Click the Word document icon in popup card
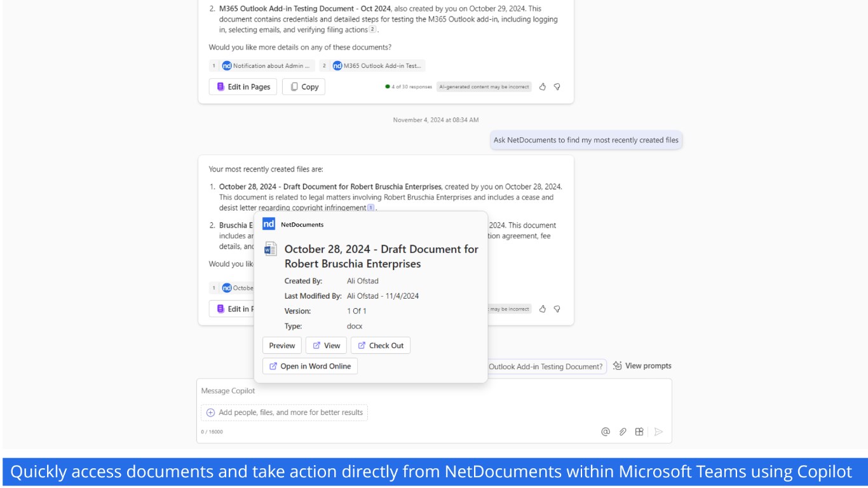Image resolution: width=868 pixels, height=488 pixels. click(271, 248)
